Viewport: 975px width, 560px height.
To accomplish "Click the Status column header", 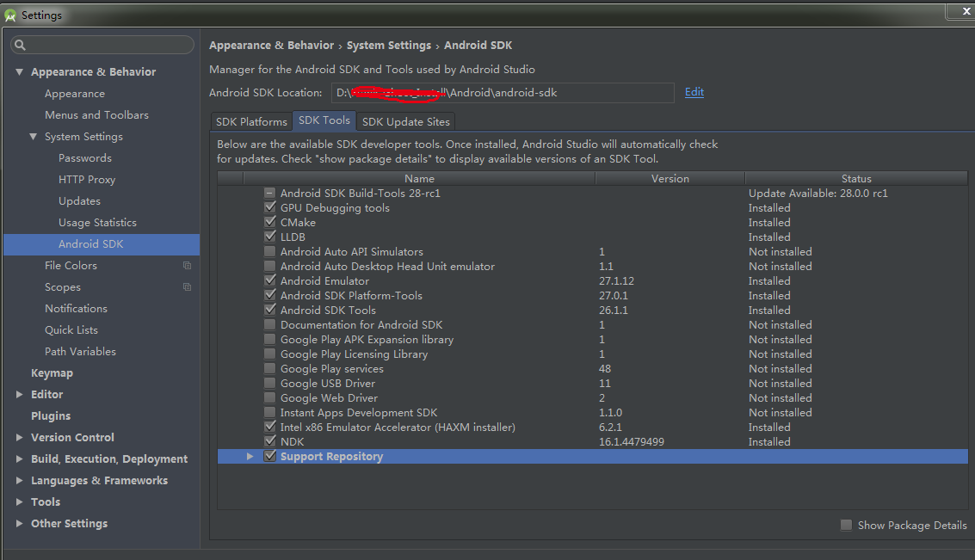I will click(856, 178).
